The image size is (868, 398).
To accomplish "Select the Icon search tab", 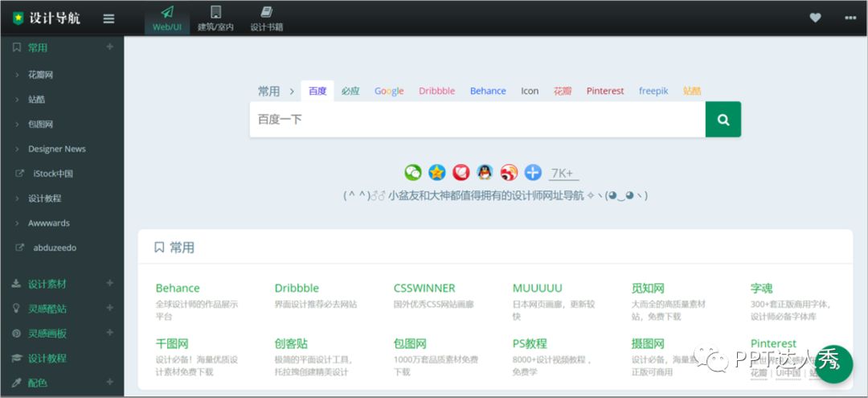I will coord(530,91).
